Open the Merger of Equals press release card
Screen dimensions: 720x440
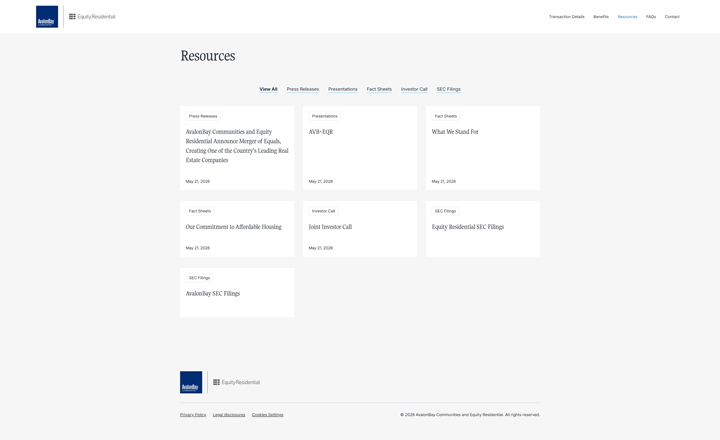tap(237, 148)
